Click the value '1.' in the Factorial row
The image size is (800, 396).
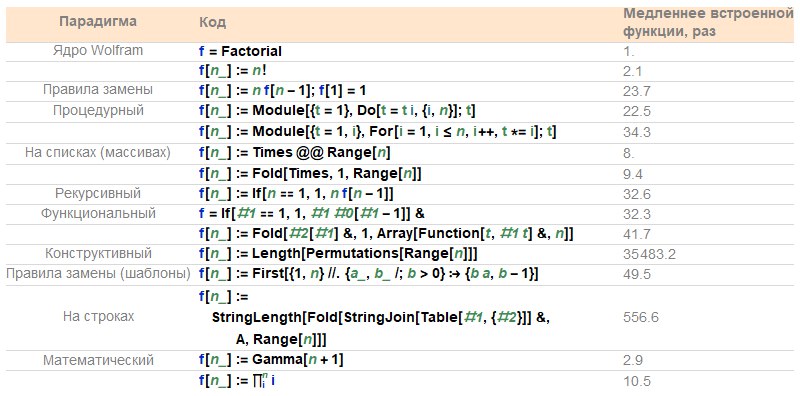point(629,52)
